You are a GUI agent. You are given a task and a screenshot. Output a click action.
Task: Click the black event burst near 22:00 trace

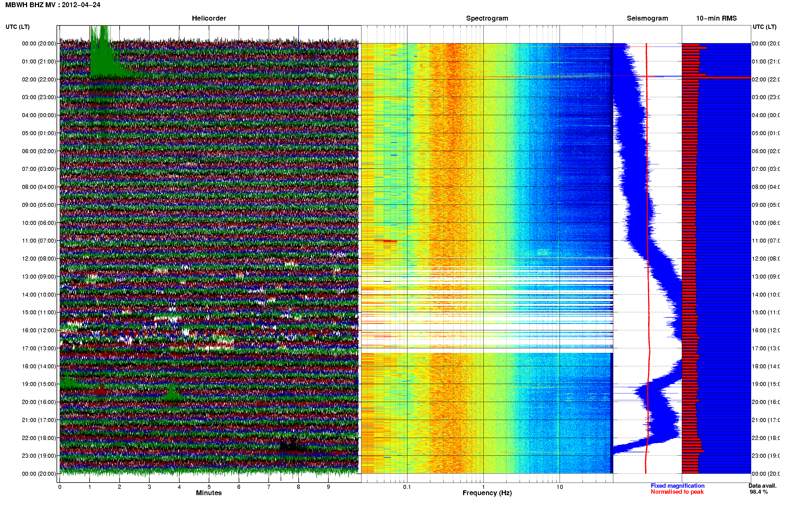pyautogui.click(x=292, y=445)
